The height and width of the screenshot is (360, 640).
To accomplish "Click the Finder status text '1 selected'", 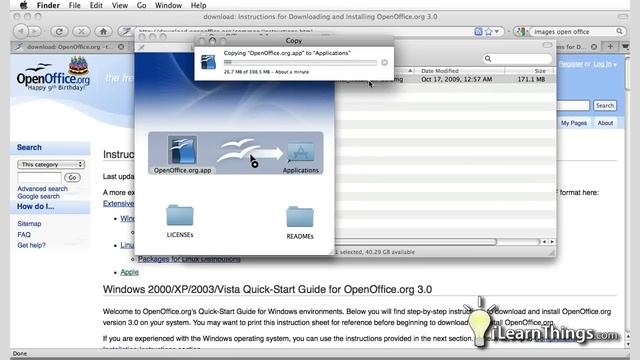I will (350, 252).
